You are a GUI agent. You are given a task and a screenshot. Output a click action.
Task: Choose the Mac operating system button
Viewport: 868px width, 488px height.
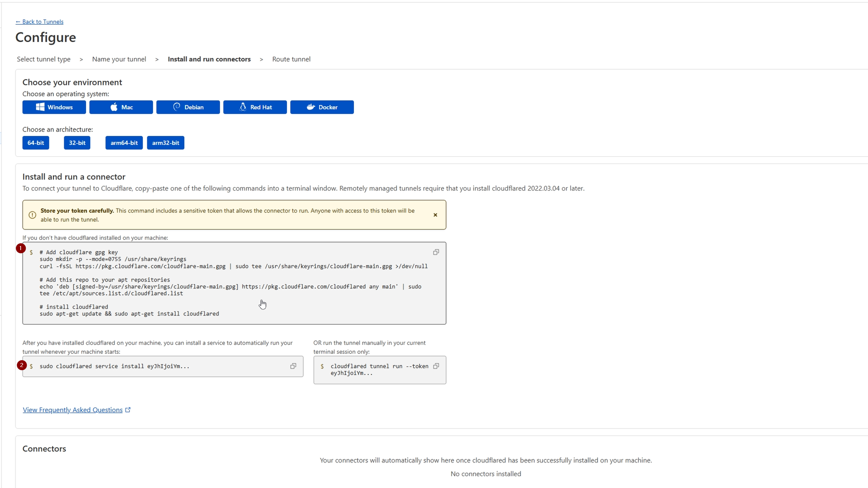coord(121,107)
